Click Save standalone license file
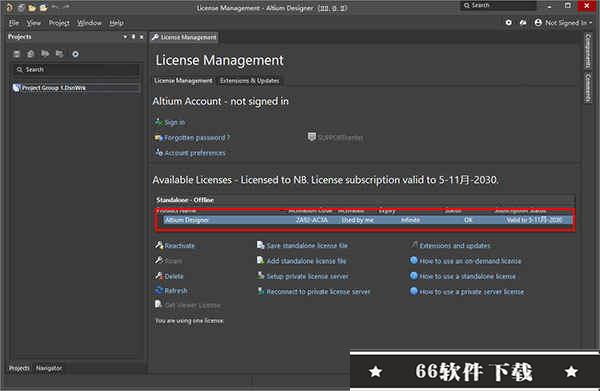Viewport: 600px width, 391px height. tap(307, 246)
